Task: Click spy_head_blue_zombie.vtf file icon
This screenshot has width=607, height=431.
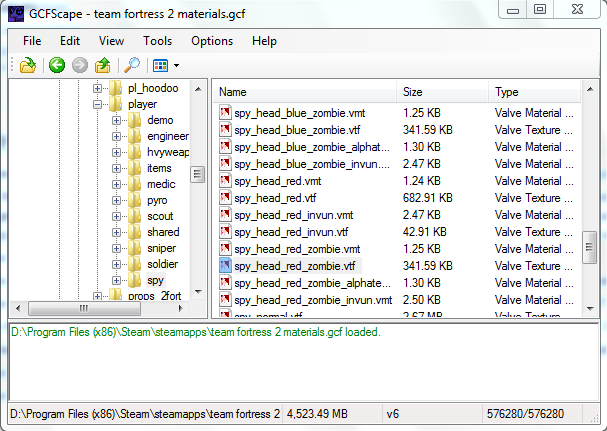Action: pos(225,130)
